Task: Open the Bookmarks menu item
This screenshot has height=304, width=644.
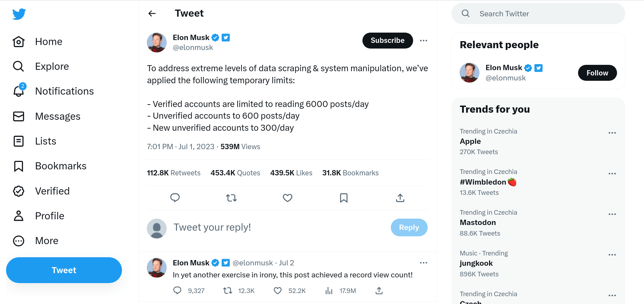Action: [x=61, y=166]
